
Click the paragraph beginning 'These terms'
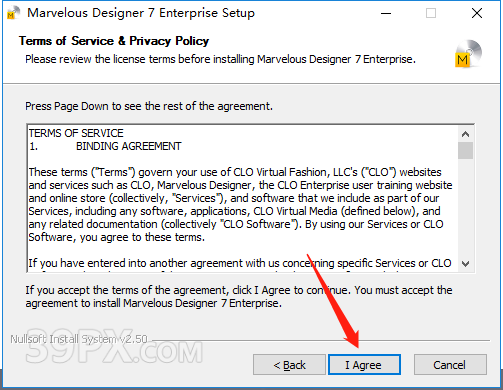(240, 205)
